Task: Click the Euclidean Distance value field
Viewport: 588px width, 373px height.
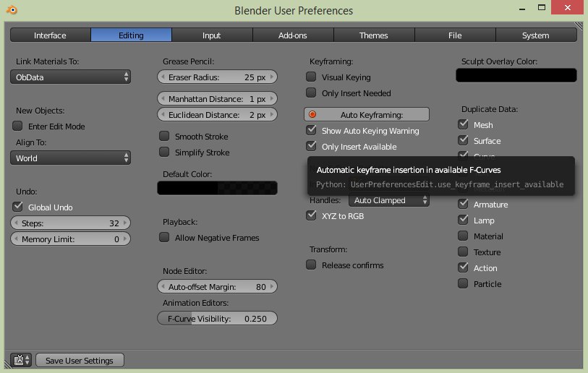Action: [217, 114]
